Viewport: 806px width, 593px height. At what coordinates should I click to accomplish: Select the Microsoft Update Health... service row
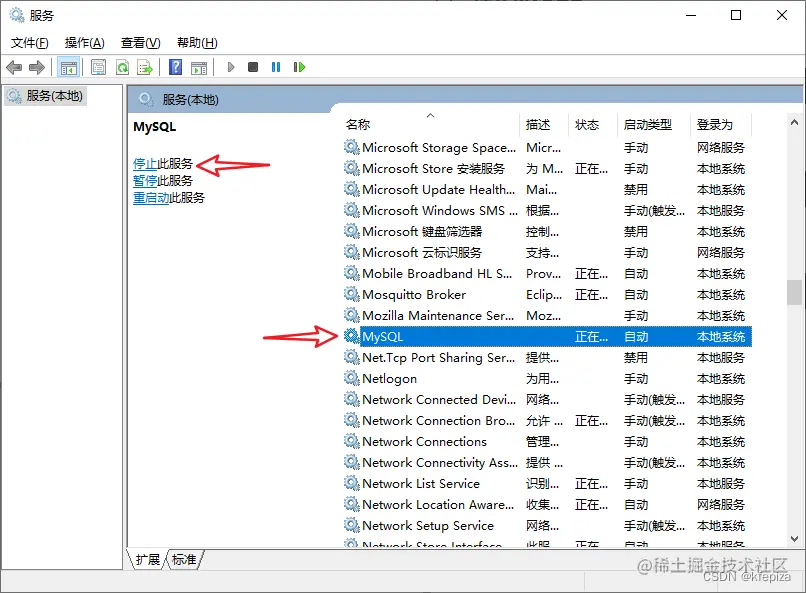[x=546, y=190]
